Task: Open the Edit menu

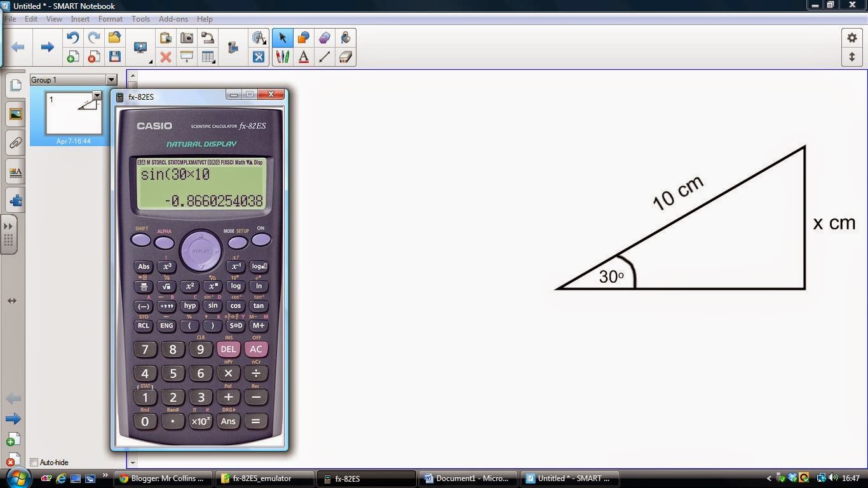Action: 31,19
